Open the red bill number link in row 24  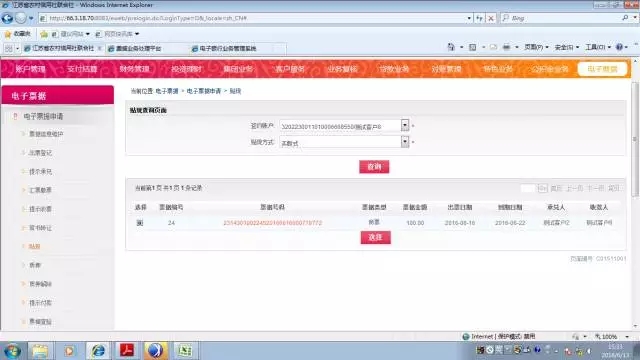pyautogui.click(x=273, y=223)
